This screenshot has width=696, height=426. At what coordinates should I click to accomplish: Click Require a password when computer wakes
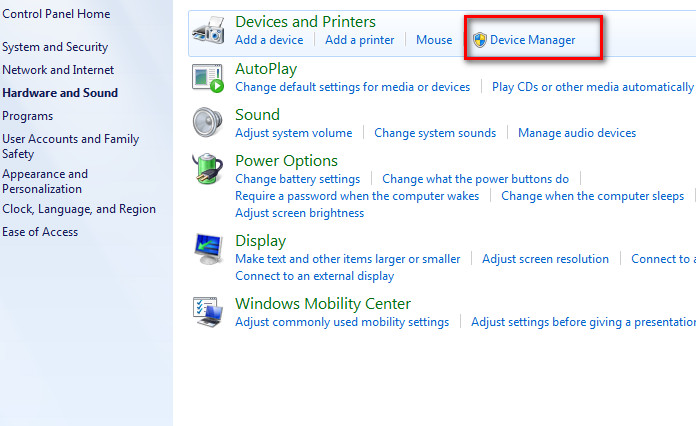tap(357, 196)
